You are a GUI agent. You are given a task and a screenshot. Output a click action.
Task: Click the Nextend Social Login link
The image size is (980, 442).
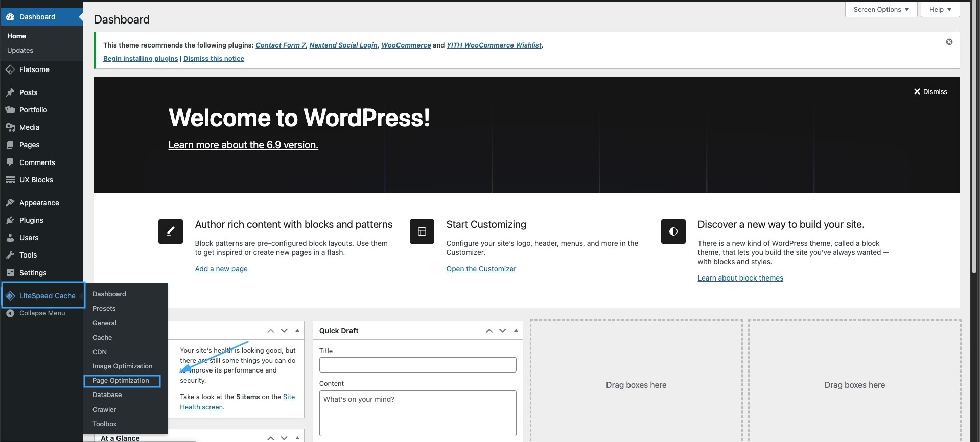[343, 45]
